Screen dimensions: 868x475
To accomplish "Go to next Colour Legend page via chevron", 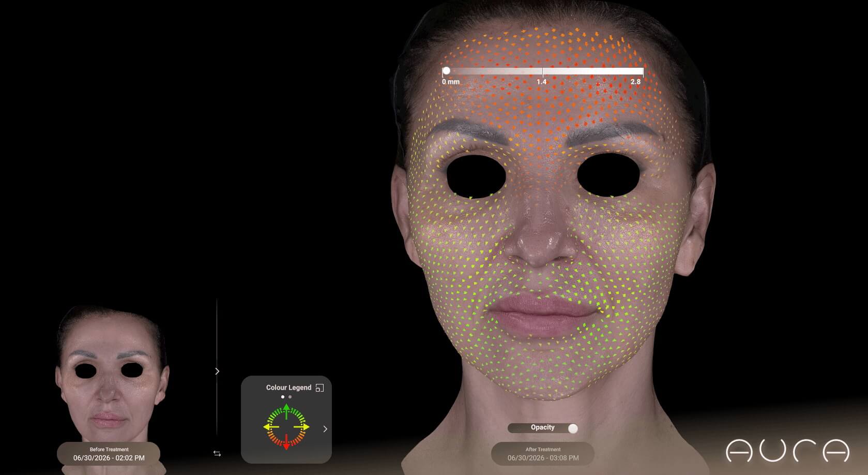I will click(x=325, y=429).
